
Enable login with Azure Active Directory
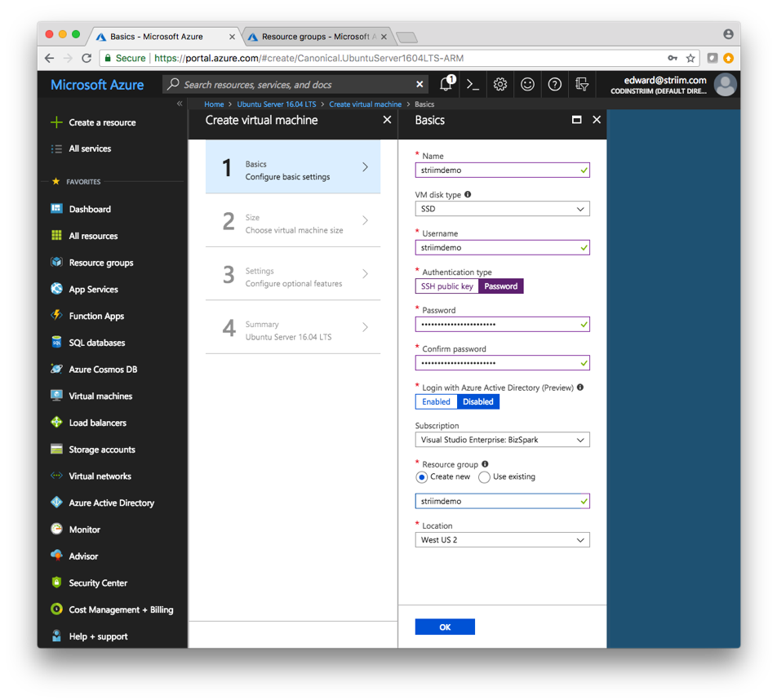click(x=436, y=401)
